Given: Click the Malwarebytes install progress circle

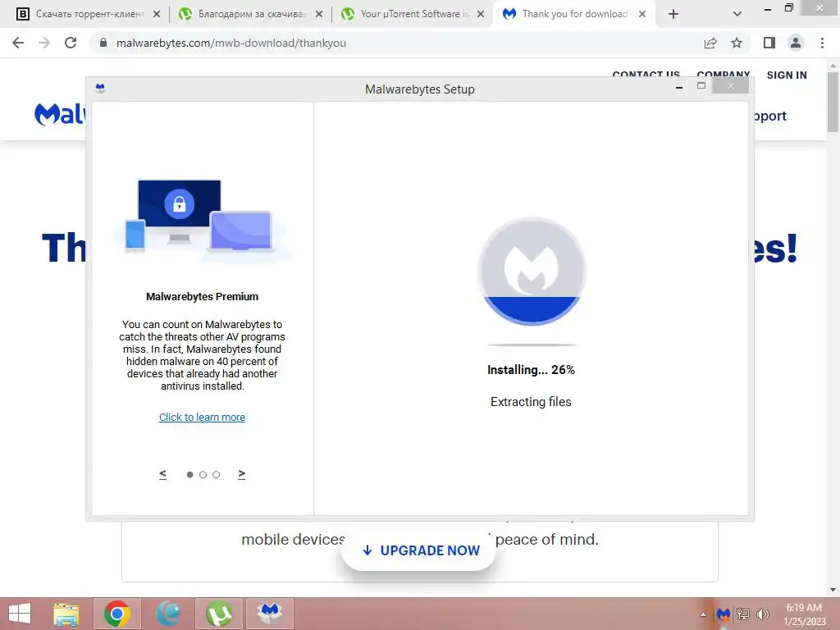Looking at the screenshot, I should (532, 271).
